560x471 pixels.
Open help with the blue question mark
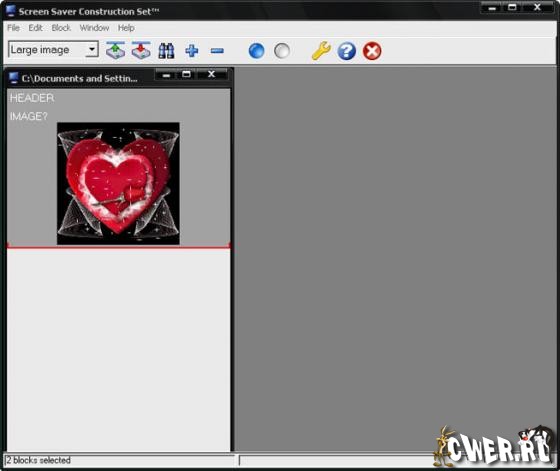point(346,51)
